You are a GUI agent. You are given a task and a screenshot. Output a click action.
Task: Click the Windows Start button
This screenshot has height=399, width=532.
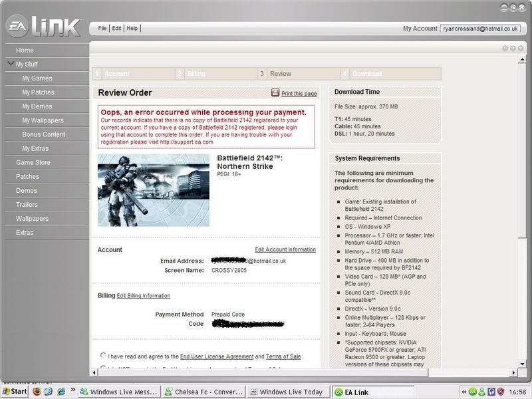point(15,392)
